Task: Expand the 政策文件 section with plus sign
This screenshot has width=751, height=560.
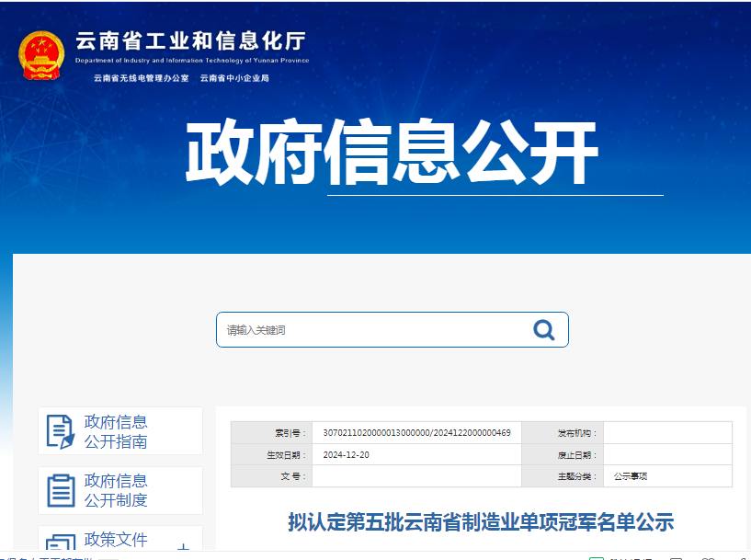Action: click(183, 548)
